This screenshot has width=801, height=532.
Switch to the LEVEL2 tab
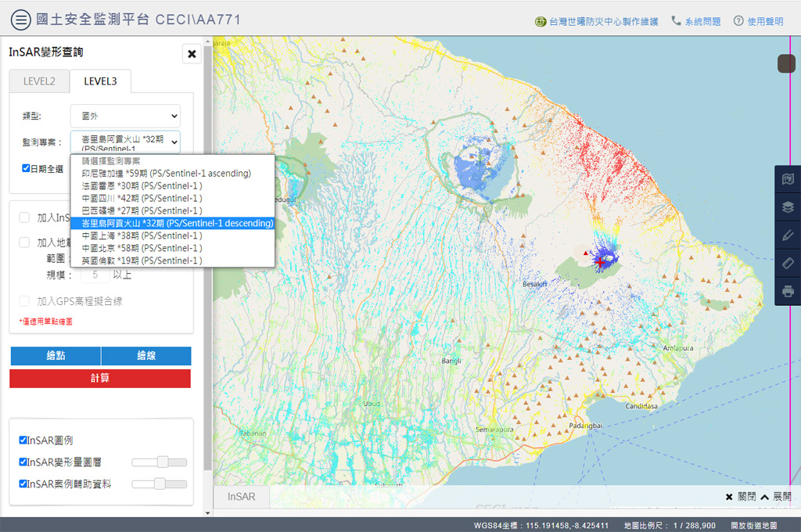(39, 81)
